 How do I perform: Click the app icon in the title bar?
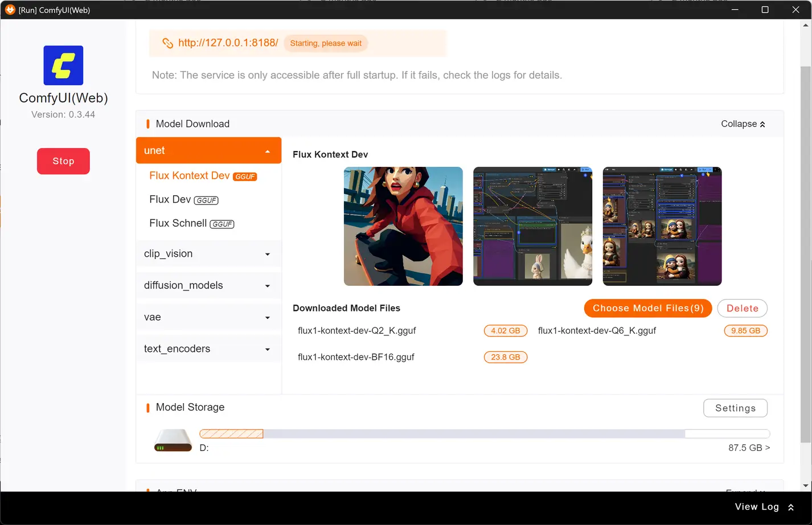(x=9, y=9)
